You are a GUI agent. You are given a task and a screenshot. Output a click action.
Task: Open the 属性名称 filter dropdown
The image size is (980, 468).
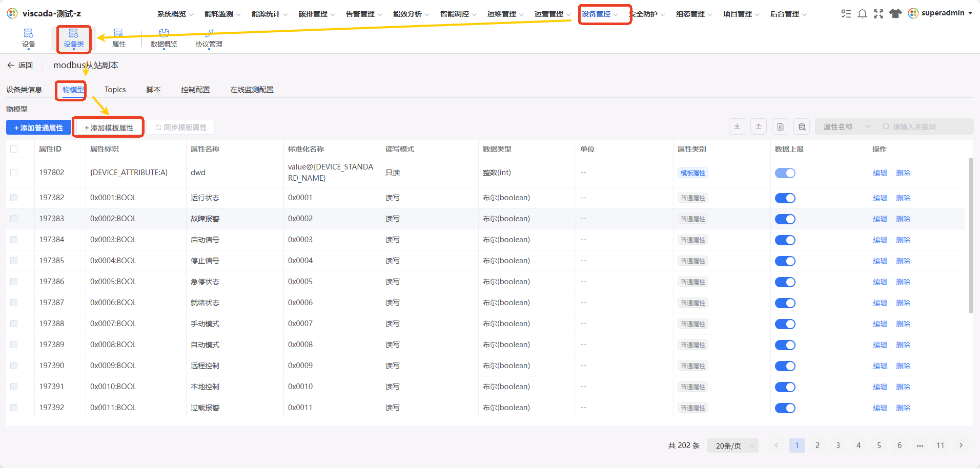pos(846,126)
